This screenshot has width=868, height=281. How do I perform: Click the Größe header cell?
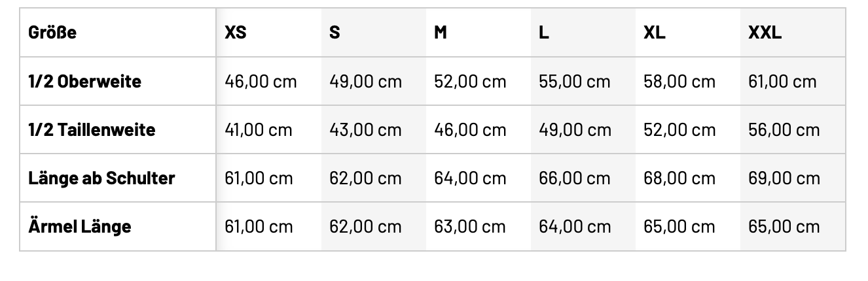pyautogui.click(x=52, y=33)
